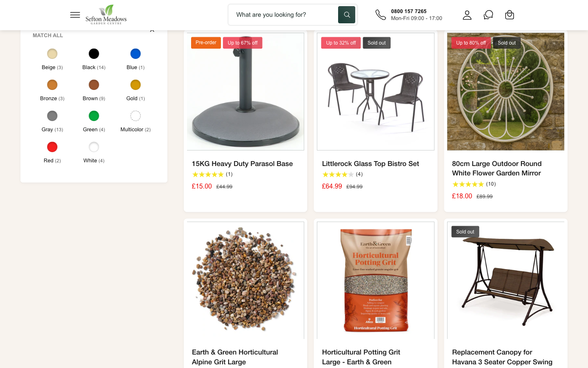Choose the Green colour swatch
This screenshot has width=588, height=368.
(94, 116)
